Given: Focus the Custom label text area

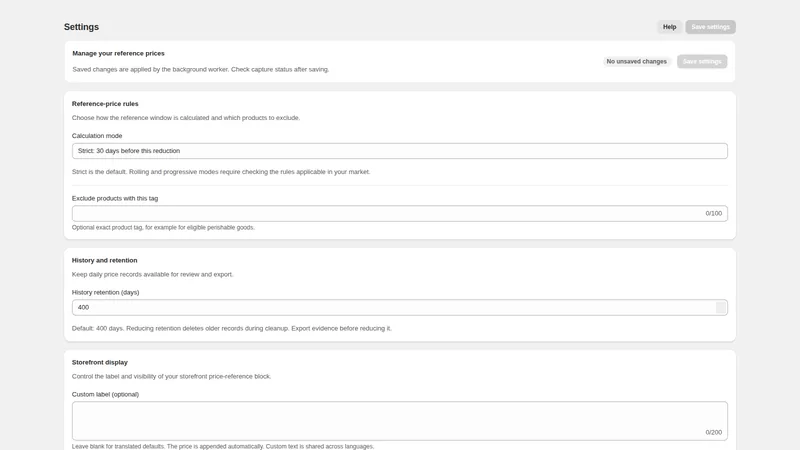Looking at the screenshot, I should click(399, 420).
